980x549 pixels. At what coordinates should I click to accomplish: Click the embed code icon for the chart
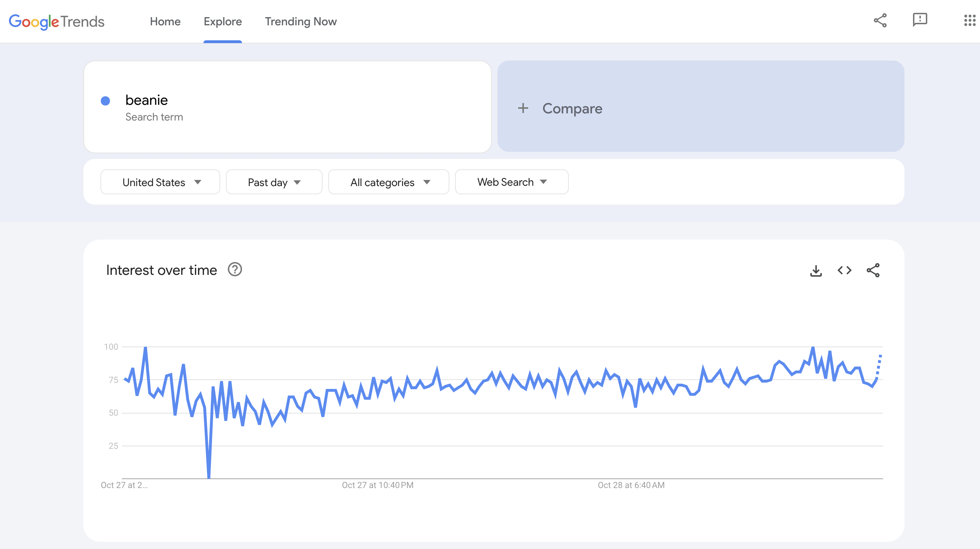pyautogui.click(x=845, y=270)
